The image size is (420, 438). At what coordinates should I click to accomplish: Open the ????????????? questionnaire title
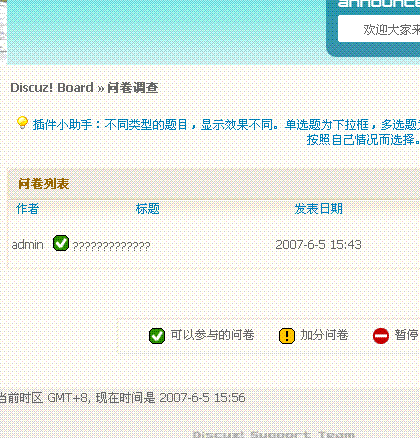[111, 246]
